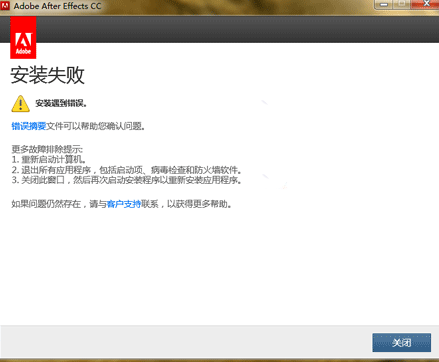
Task: Click the Adobe icon in title bar
Action: coord(5,6)
